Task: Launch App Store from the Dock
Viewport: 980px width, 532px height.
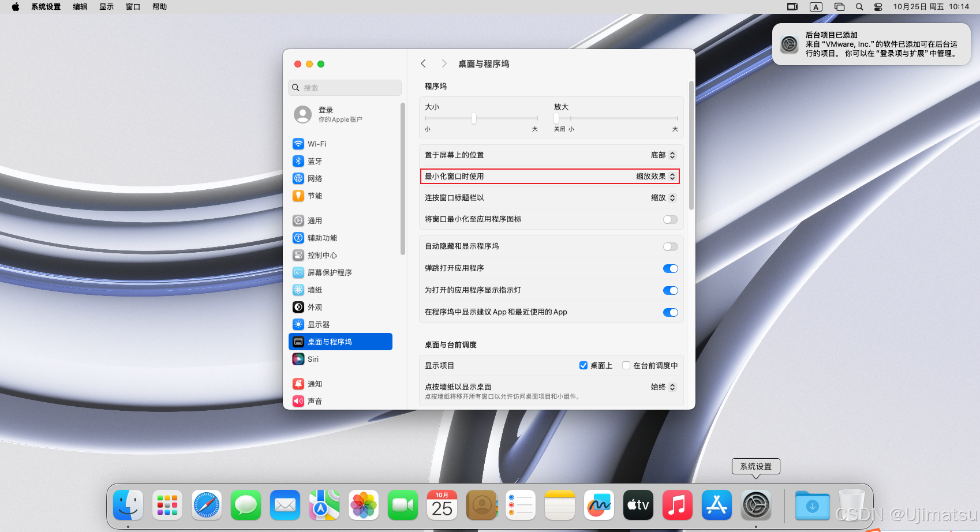Action: [x=717, y=505]
